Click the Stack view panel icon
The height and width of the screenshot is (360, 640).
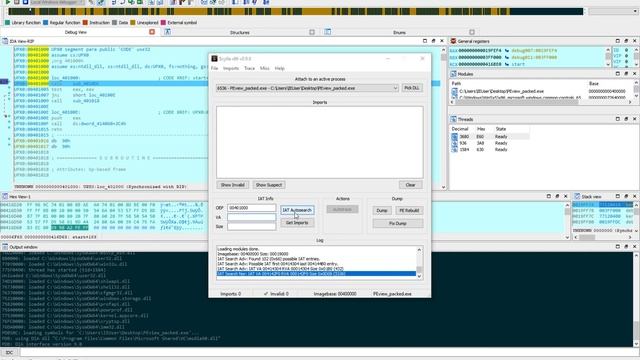click(577, 196)
